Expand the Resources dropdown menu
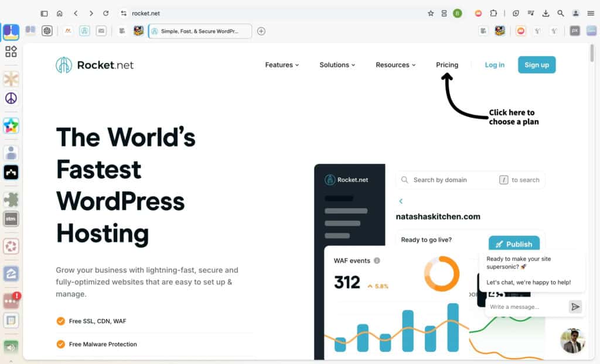 point(396,65)
